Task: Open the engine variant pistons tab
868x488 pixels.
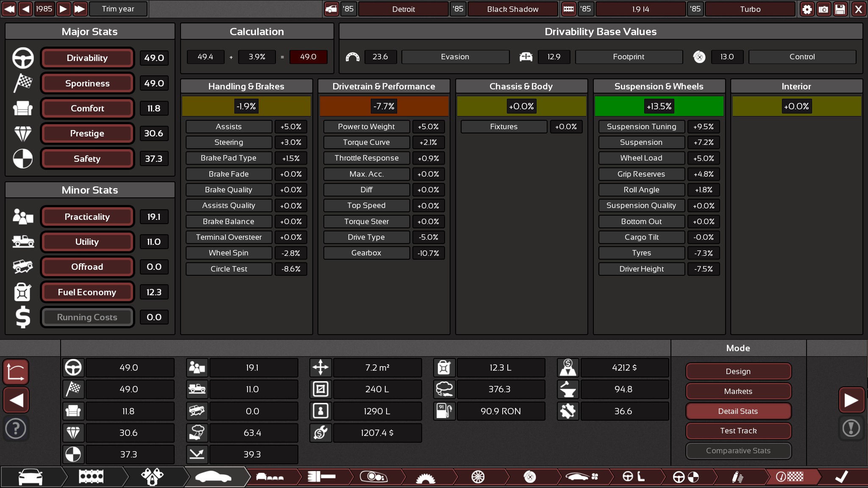Action: click(153, 477)
